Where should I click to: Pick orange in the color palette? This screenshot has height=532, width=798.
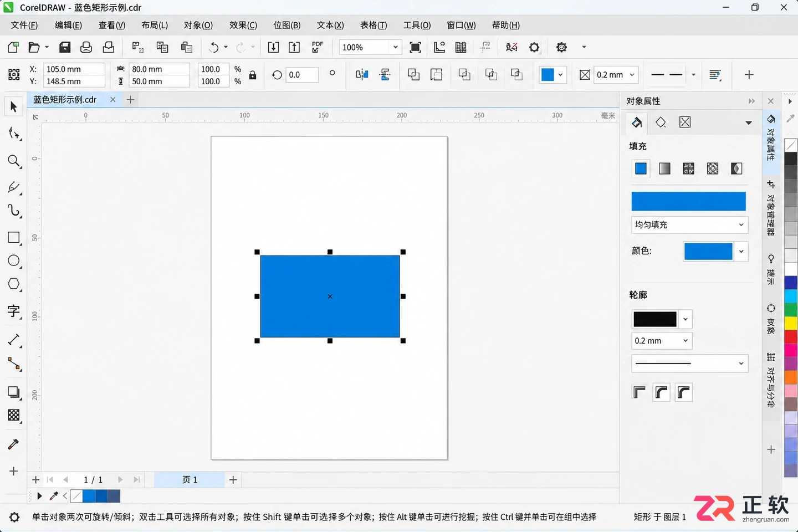click(791, 377)
